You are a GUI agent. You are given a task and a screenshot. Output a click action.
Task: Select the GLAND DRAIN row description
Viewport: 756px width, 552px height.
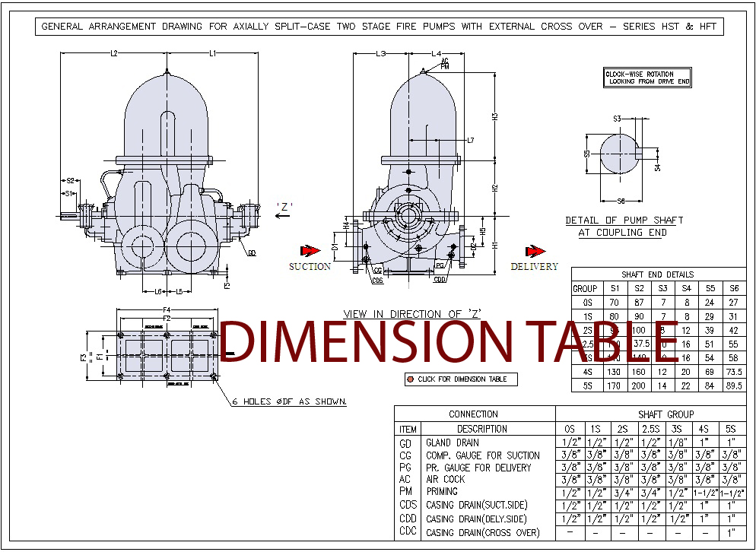click(453, 443)
